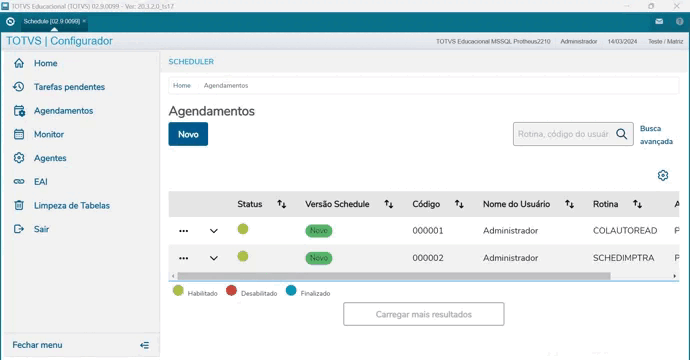Click Teste / Matriz in the header
This screenshot has height=360, width=690.
(x=665, y=41)
